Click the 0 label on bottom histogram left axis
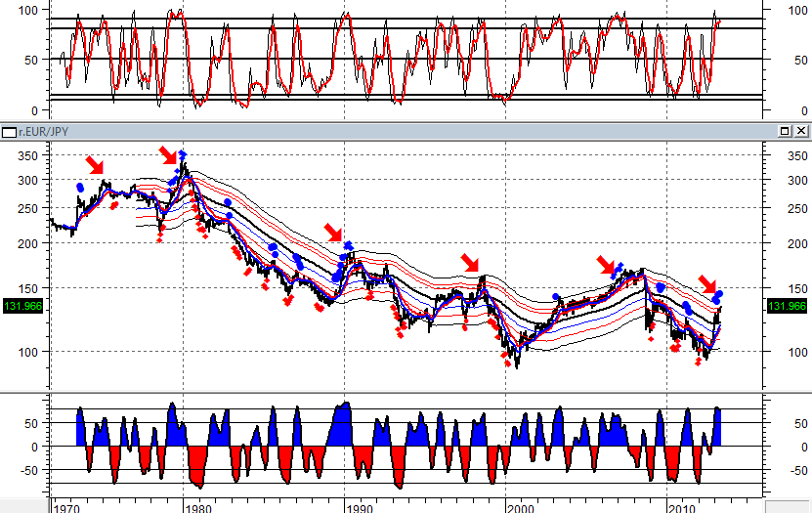This screenshot has height=513, width=812. [35, 447]
